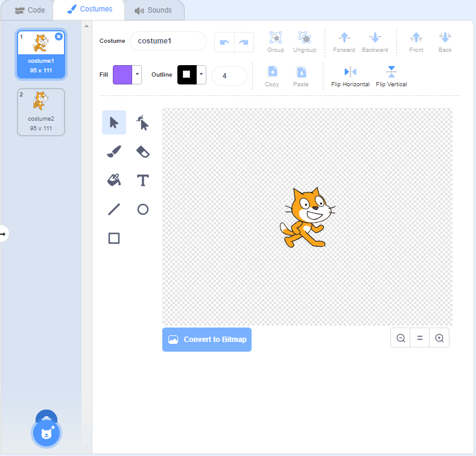Select the Circle tool
Screen dimensions: 476x456
[142, 209]
